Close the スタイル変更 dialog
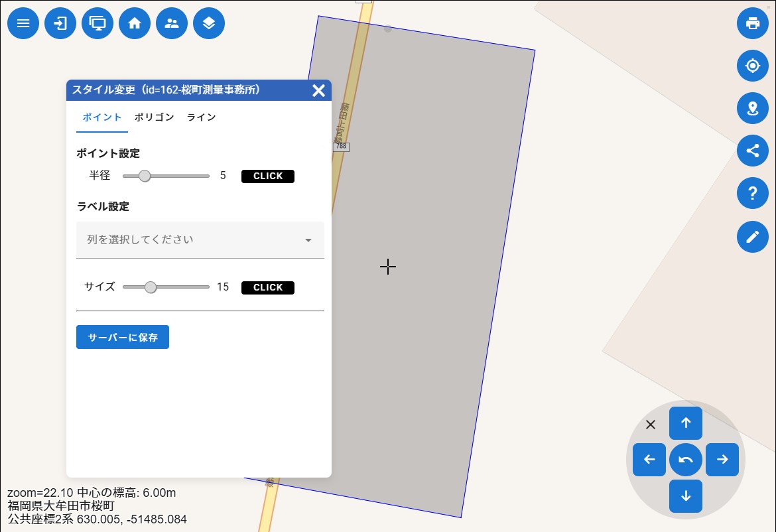The width and height of the screenshot is (776, 532). coord(318,90)
